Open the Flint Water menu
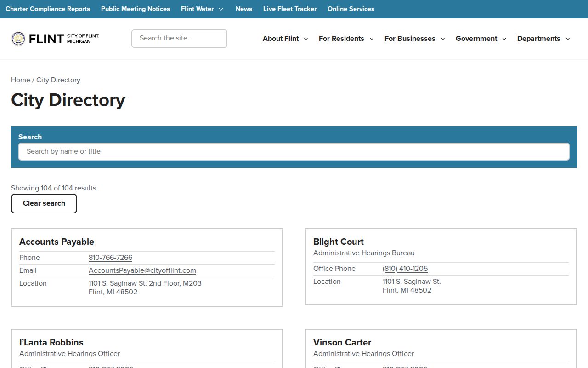 198,9
